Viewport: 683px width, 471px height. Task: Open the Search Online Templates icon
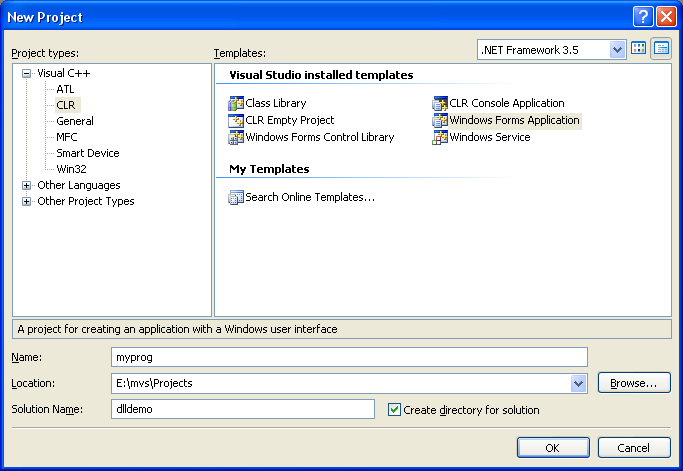click(x=236, y=197)
